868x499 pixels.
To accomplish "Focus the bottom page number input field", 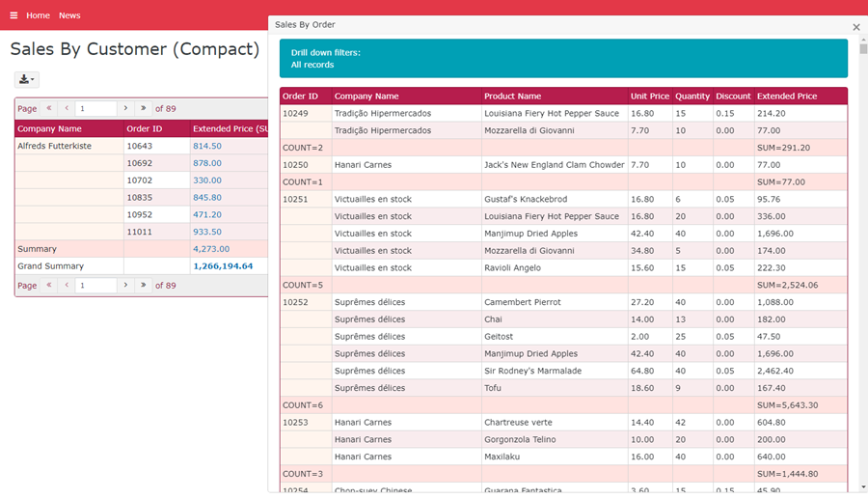I will tap(95, 286).
